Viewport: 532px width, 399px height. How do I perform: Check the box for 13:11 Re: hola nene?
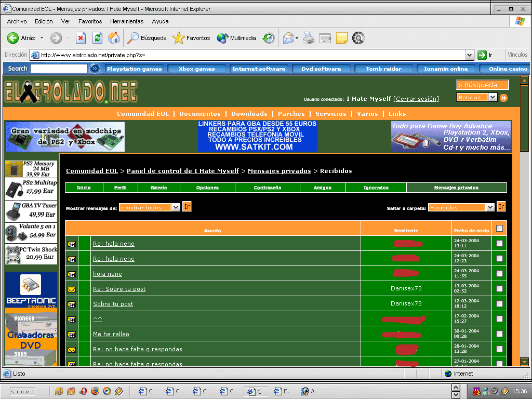pyautogui.click(x=499, y=243)
